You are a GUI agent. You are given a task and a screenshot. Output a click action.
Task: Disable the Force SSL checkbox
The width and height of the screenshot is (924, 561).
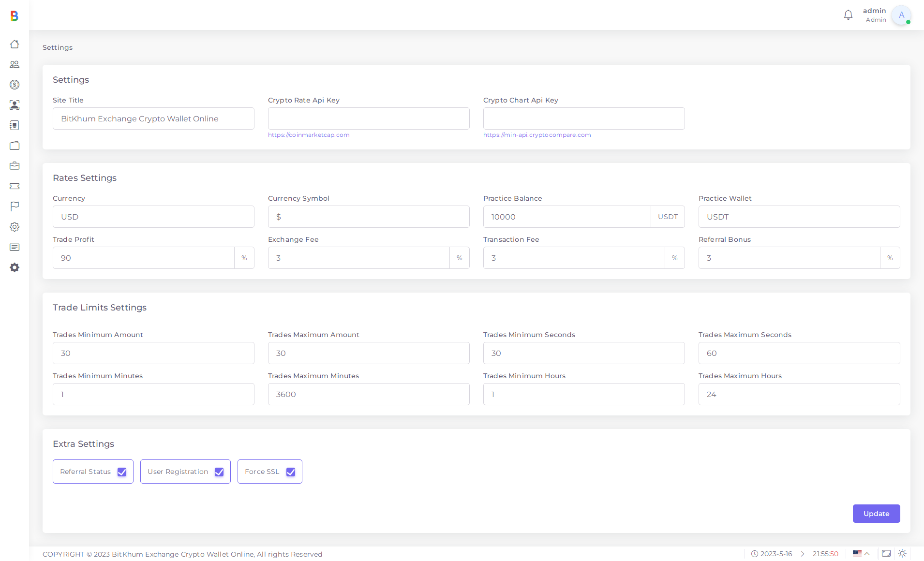(x=291, y=472)
